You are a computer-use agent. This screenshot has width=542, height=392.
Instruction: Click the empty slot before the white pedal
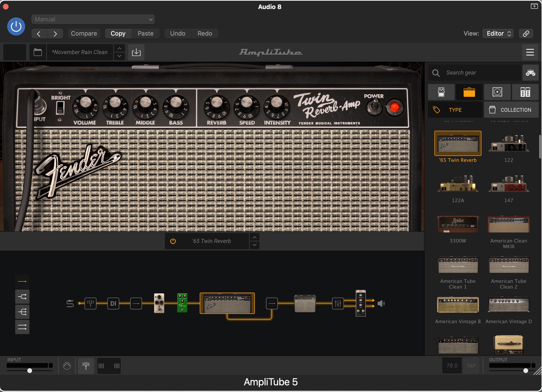[x=136, y=304]
